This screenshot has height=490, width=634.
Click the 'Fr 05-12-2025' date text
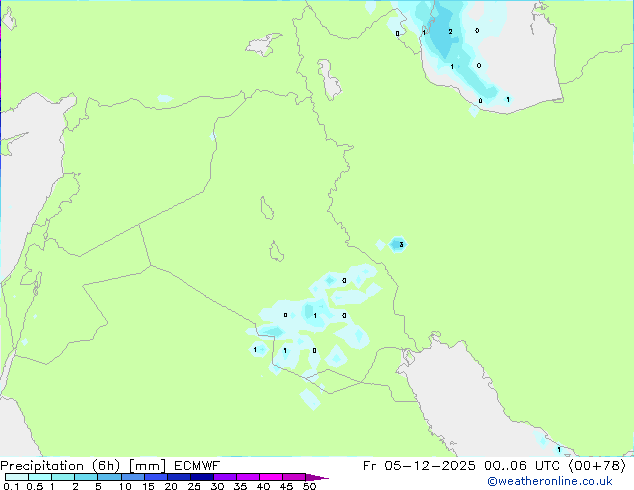click(x=419, y=466)
